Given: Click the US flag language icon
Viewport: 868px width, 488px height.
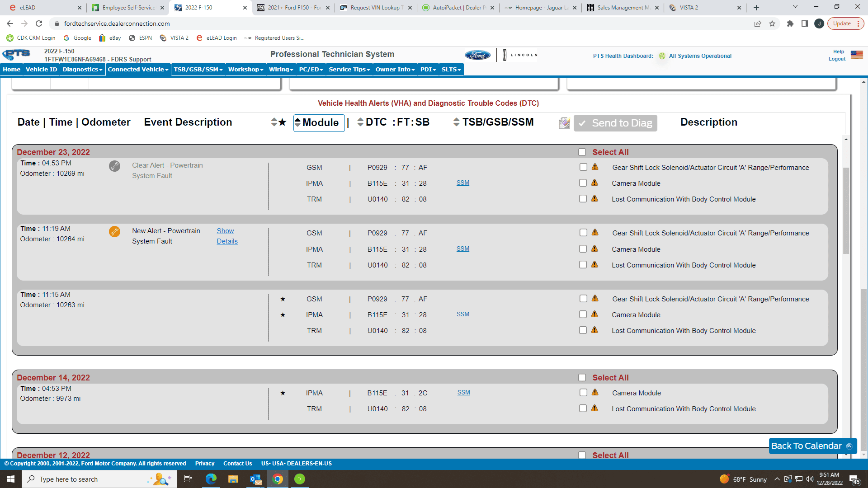Looking at the screenshot, I should pos(856,55).
